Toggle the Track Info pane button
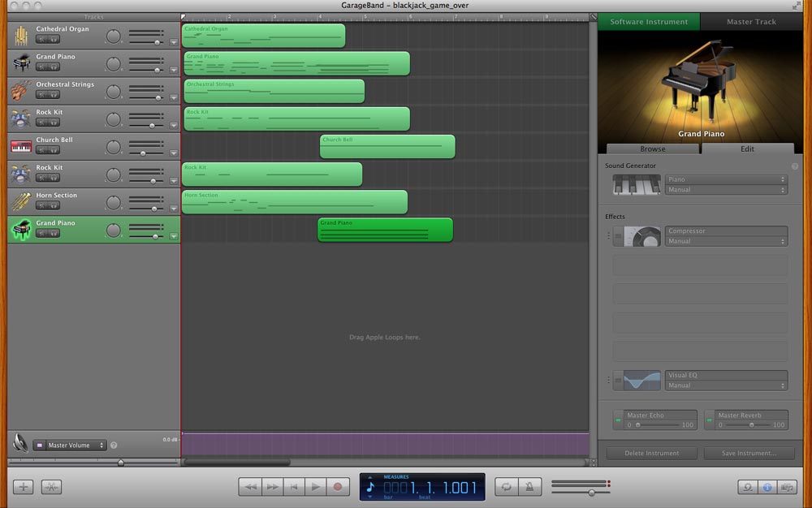This screenshot has width=812, height=508. pos(767,487)
